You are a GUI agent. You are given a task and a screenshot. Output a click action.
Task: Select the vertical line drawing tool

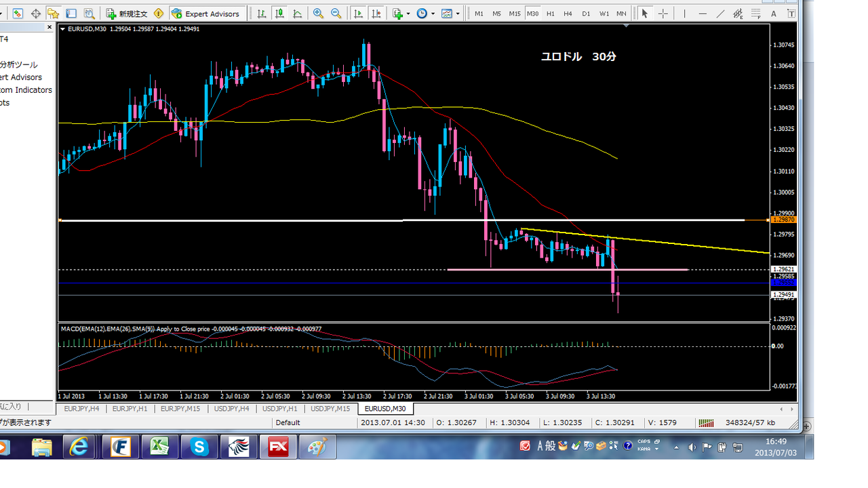[685, 14]
